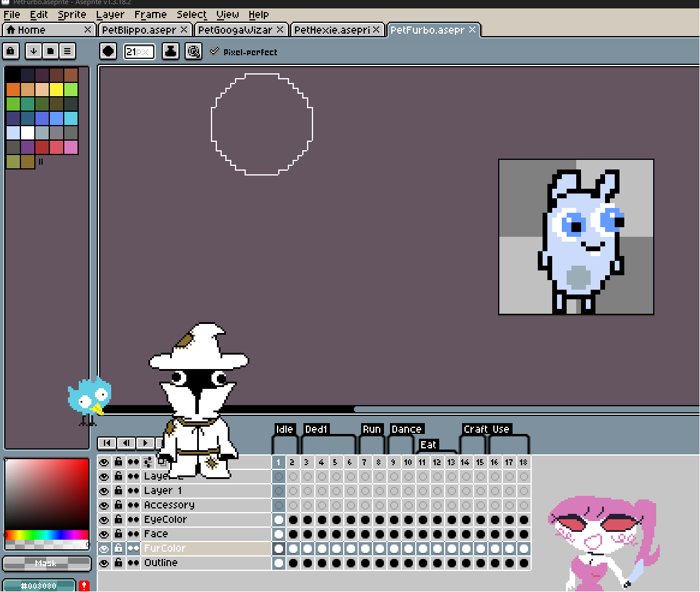Toggle all layers lock in timeline header
This screenshot has width=700, height=592.
click(118, 462)
